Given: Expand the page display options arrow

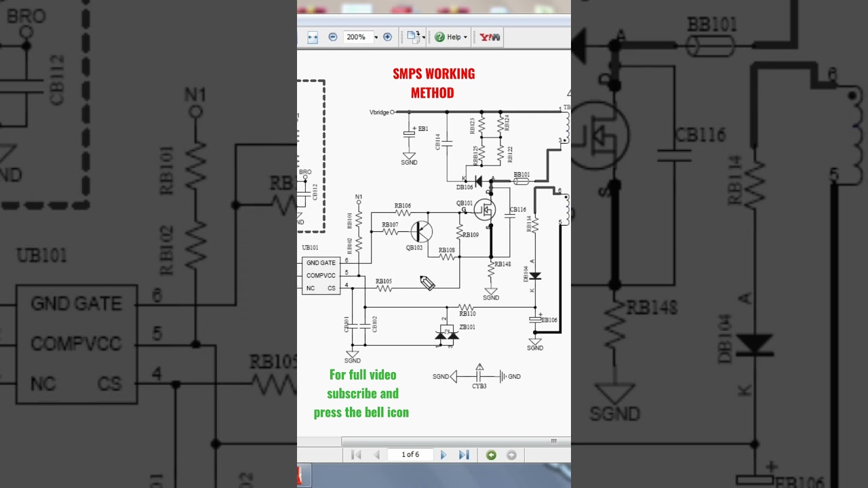Looking at the screenshot, I should pos(424,38).
